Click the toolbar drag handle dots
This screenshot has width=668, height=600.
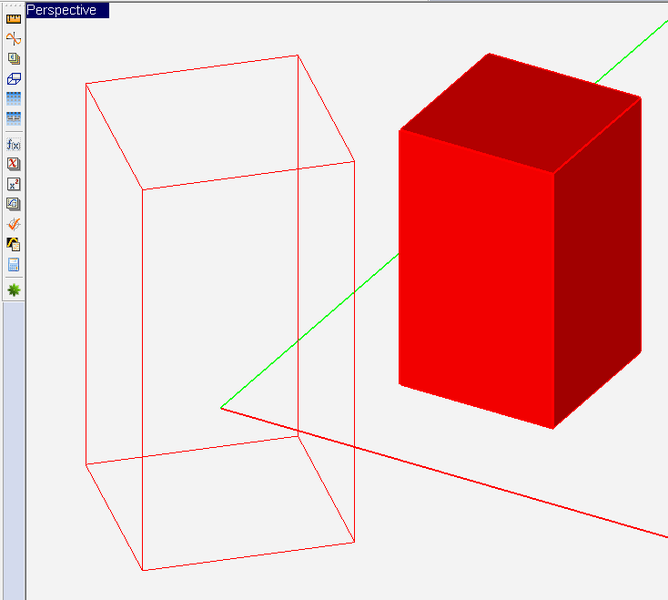(14, 6)
